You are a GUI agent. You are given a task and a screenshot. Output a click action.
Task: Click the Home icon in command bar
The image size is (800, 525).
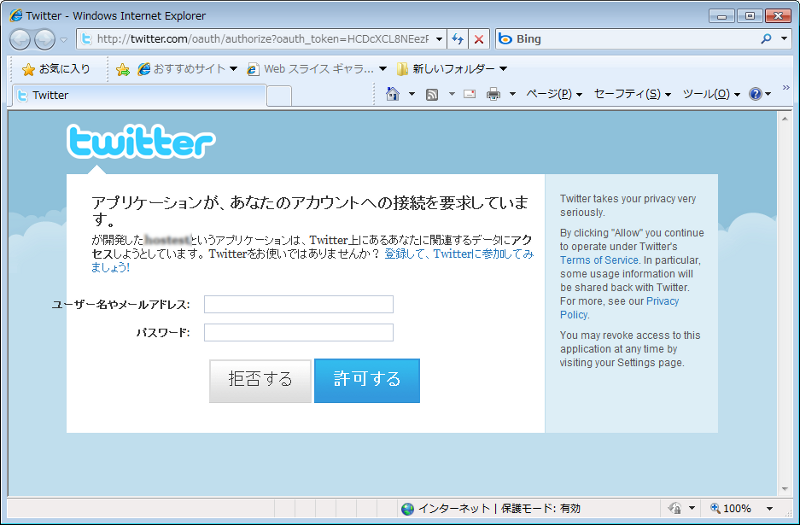click(392, 94)
